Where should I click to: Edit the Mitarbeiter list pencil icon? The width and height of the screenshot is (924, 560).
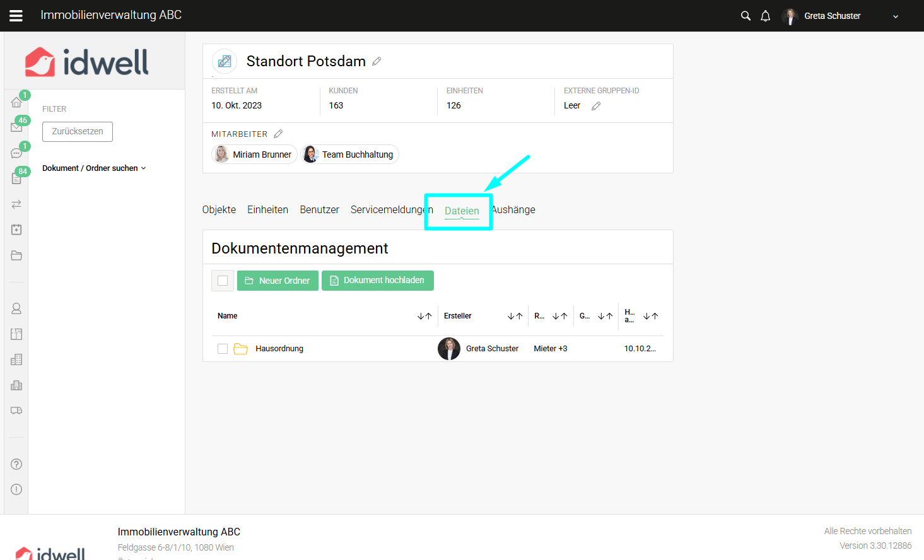(278, 134)
